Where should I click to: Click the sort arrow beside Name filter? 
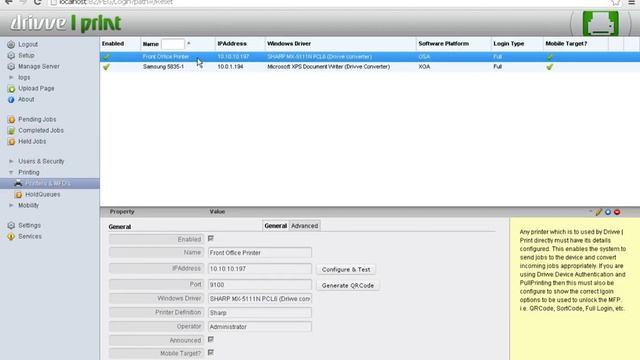189,44
